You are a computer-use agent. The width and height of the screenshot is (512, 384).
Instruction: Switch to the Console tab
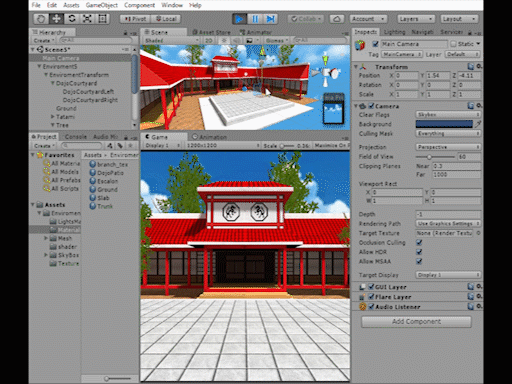[x=76, y=137]
